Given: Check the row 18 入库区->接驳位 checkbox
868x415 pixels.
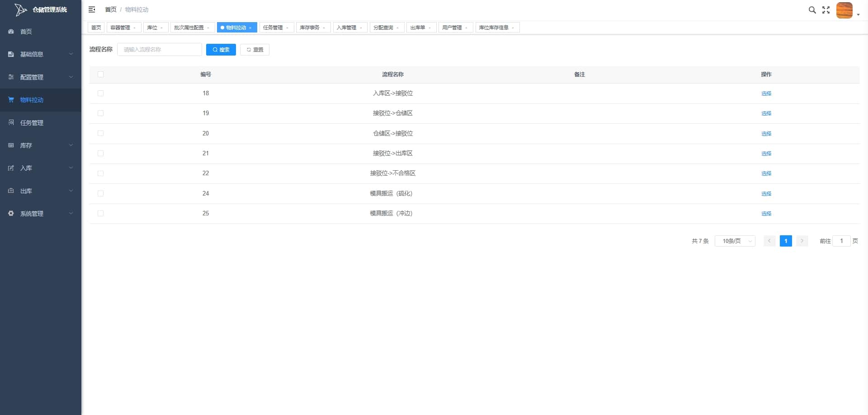Looking at the screenshot, I should click(x=100, y=93).
